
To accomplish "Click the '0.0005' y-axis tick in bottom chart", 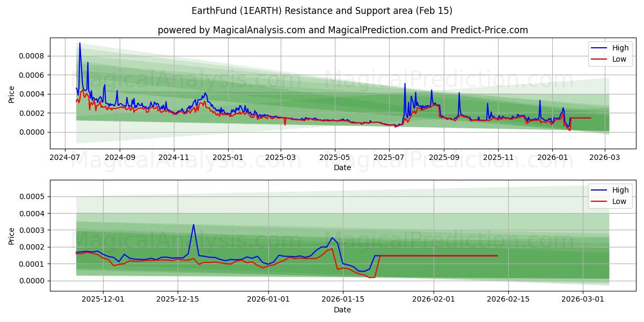I will (33, 197).
